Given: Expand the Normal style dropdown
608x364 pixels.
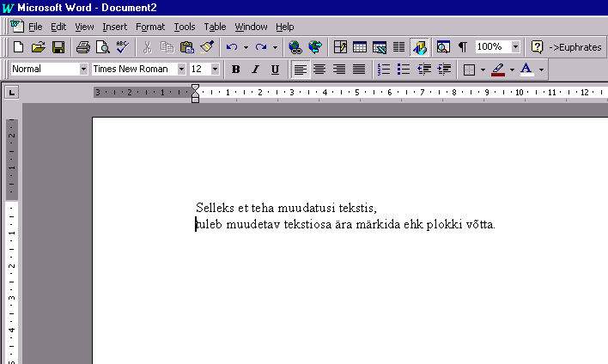Looking at the screenshot, I should click(83, 70).
